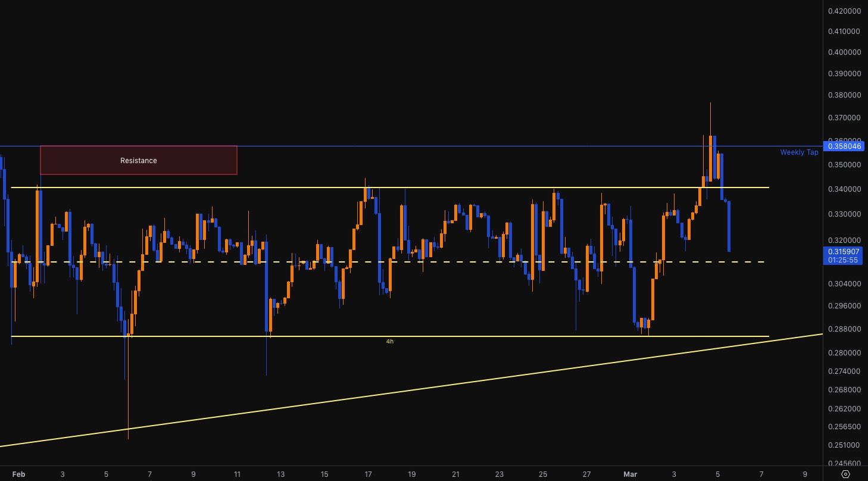868x481 pixels.
Task: Click the 0.296000 price axis label
Action: point(844,306)
